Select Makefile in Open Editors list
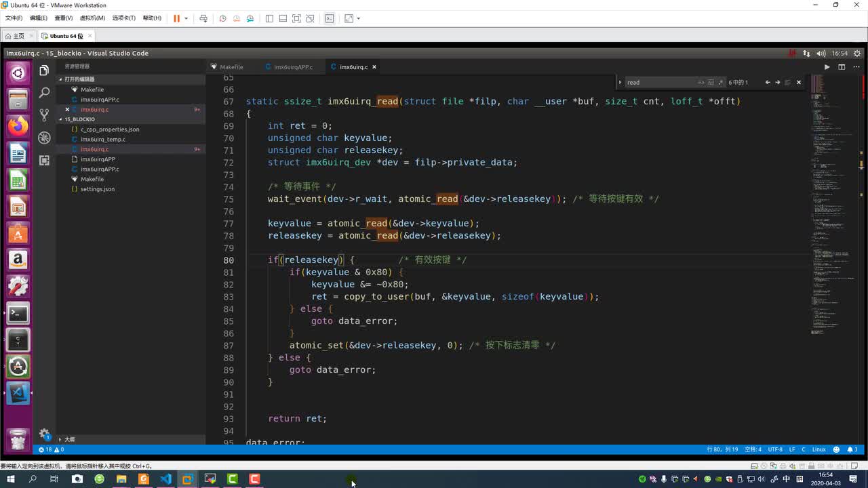This screenshot has width=868, height=488. point(92,89)
